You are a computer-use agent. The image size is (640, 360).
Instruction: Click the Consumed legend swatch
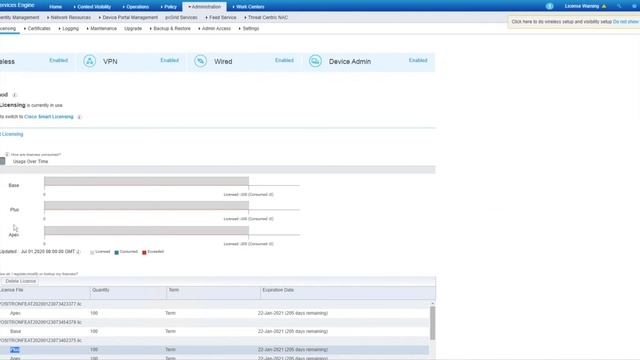pyautogui.click(x=117, y=252)
